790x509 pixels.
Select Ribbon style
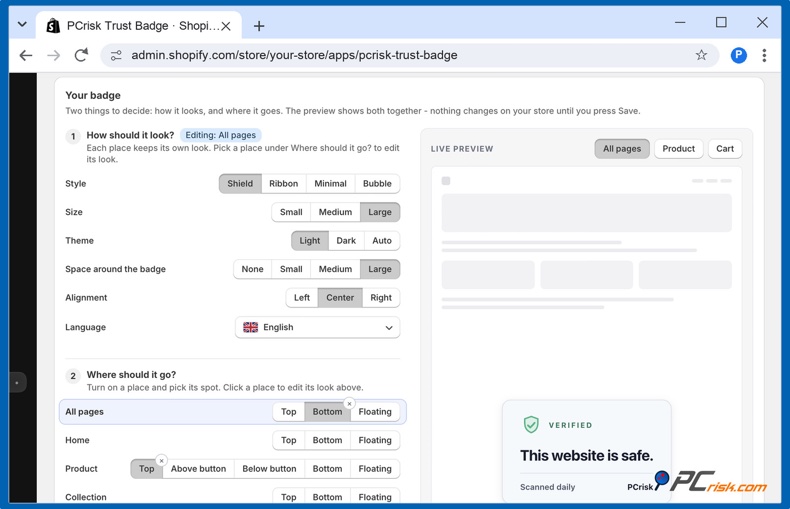click(x=283, y=183)
